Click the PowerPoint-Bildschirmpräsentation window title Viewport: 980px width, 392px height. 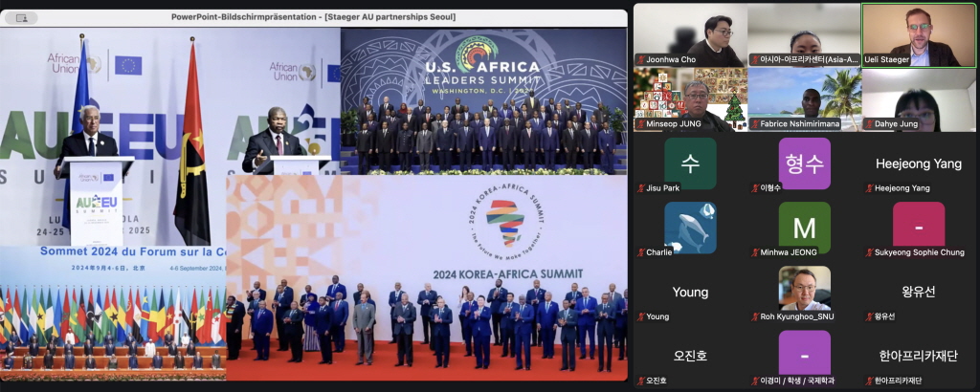coord(313,17)
